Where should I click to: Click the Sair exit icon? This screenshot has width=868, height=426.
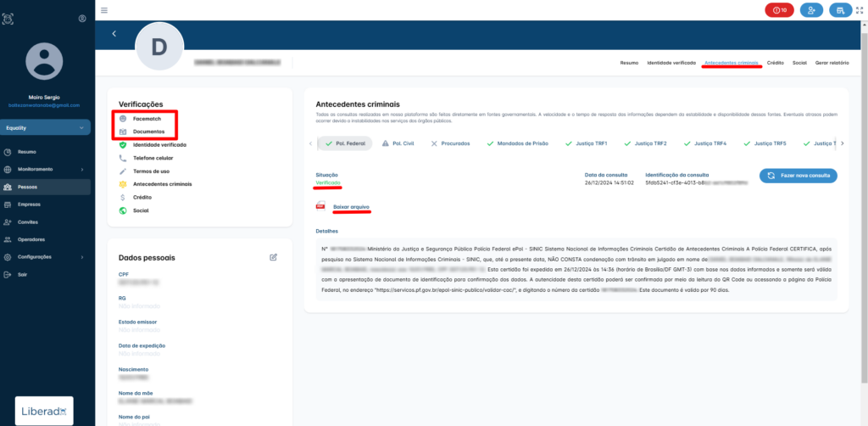click(7, 274)
